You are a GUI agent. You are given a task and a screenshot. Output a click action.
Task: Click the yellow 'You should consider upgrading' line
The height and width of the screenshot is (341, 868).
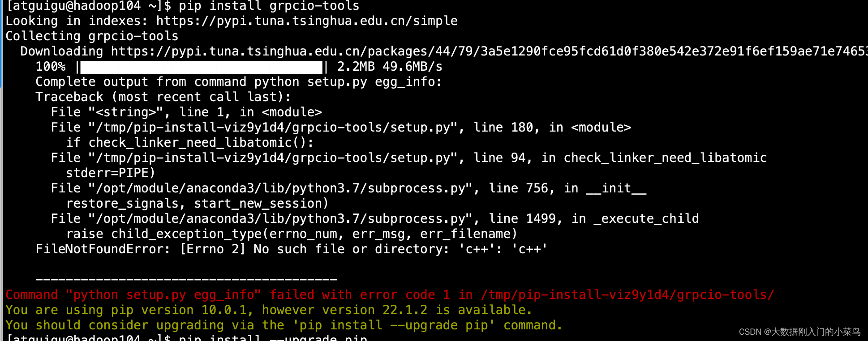click(284, 325)
